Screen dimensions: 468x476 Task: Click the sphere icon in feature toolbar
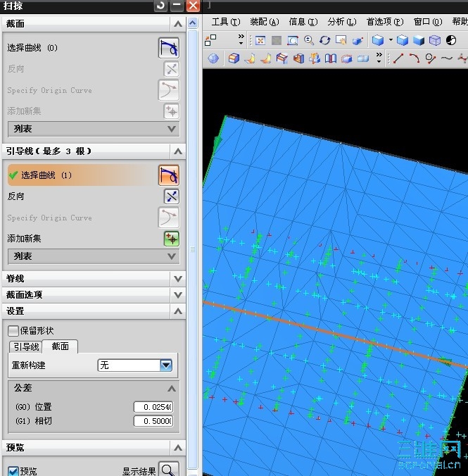point(213,58)
